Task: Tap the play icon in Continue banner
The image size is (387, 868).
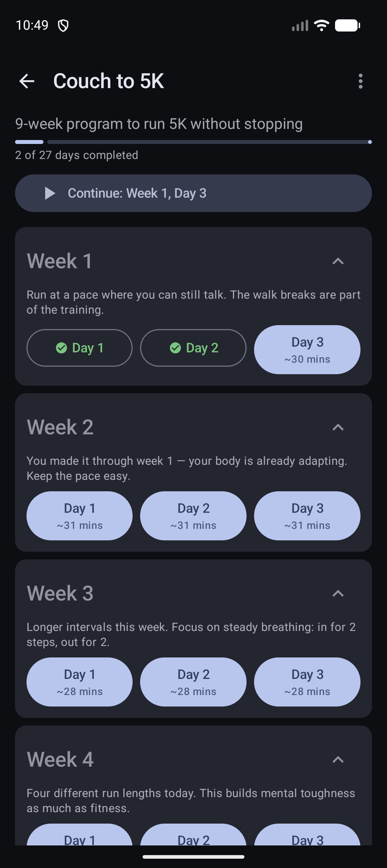Action: click(x=50, y=193)
